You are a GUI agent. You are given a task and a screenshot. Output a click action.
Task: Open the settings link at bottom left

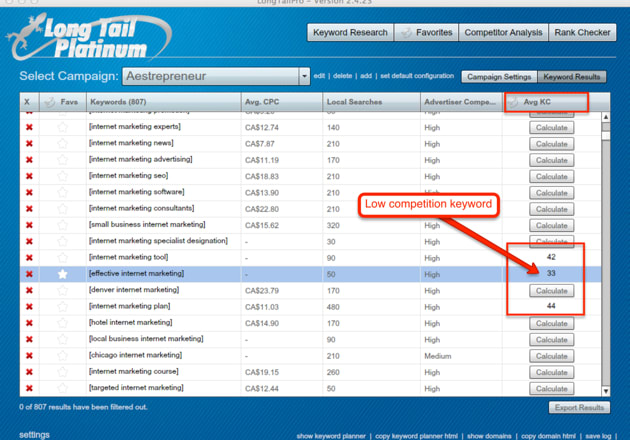(34, 435)
